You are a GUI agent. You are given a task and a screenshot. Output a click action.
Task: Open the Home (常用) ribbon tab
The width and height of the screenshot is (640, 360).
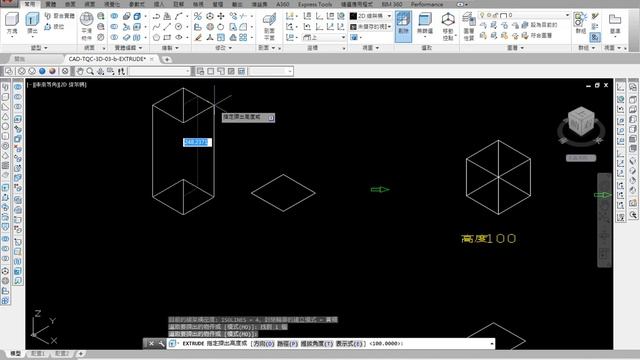coord(30,4)
